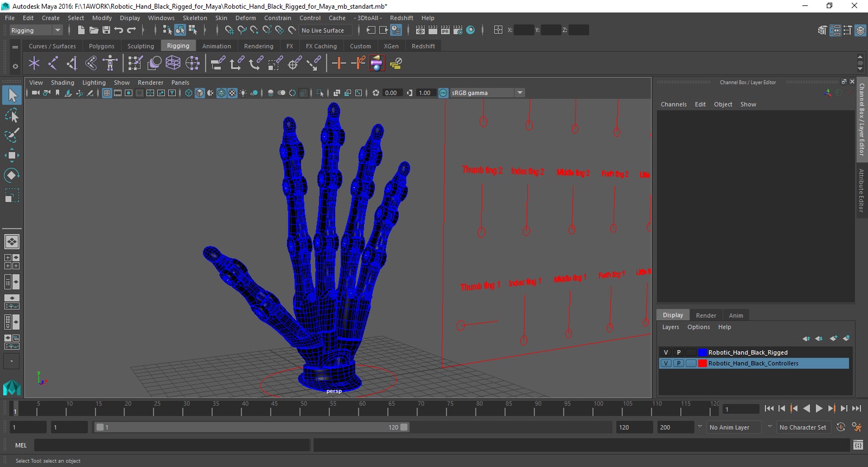Click the play forward button
Screen dimensions: 868x467
click(x=819, y=408)
